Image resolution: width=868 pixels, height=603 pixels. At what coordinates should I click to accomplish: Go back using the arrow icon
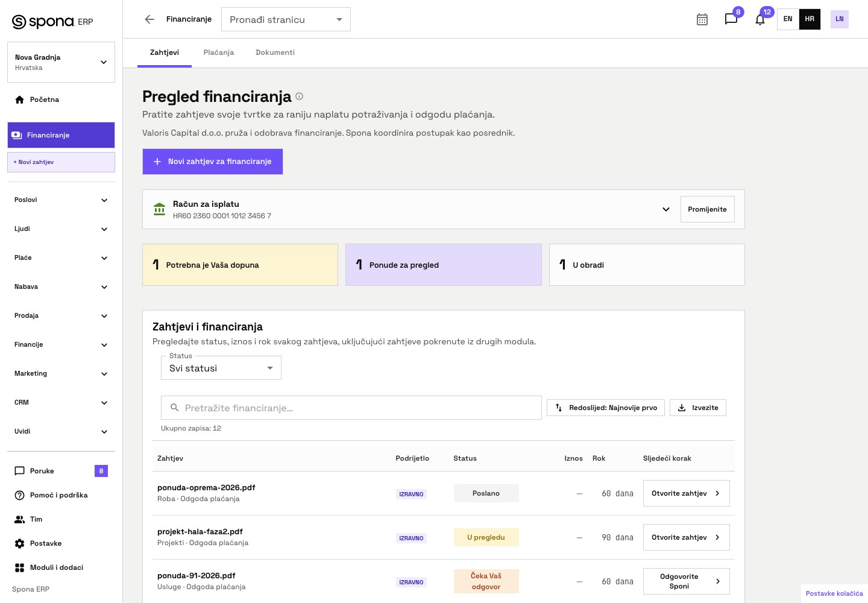pyautogui.click(x=149, y=19)
